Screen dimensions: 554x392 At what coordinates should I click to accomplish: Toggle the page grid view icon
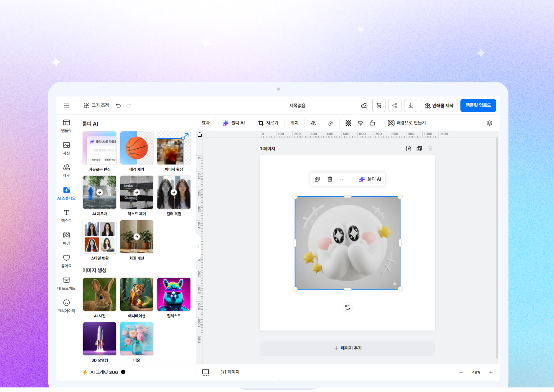[205, 372]
